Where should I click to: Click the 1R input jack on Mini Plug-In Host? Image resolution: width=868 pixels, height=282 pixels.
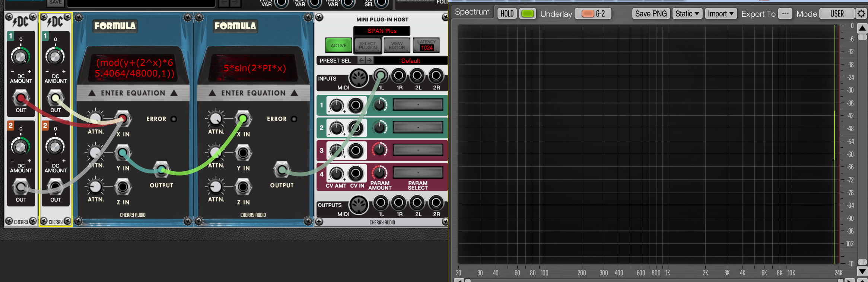pyautogui.click(x=399, y=76)
